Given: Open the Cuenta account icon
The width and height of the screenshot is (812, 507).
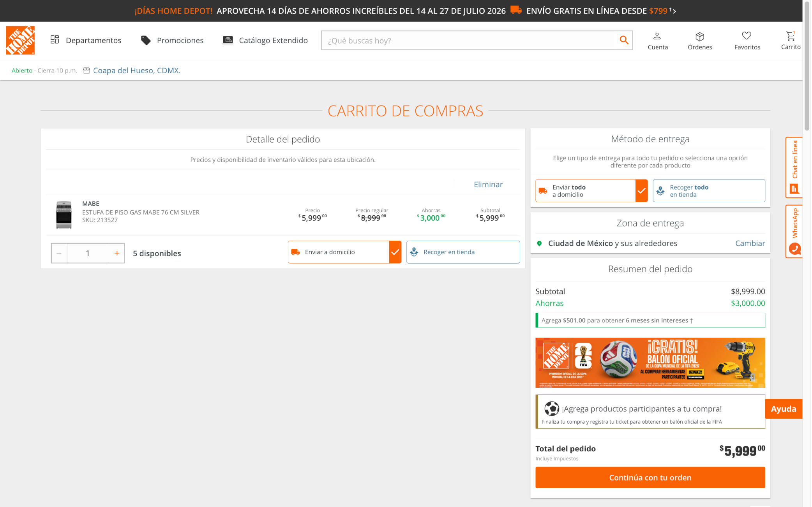Looking at the screenshot, I should (x=658, y=40).
